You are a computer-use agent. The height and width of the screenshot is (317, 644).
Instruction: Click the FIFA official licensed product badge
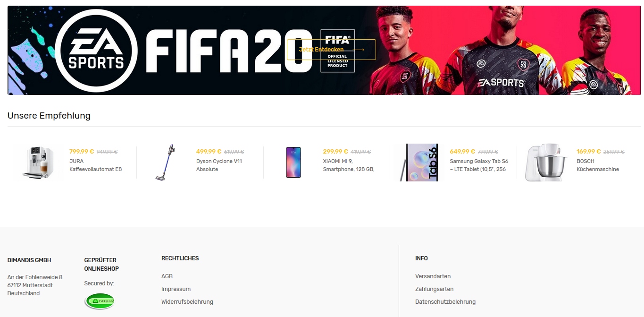337,51
